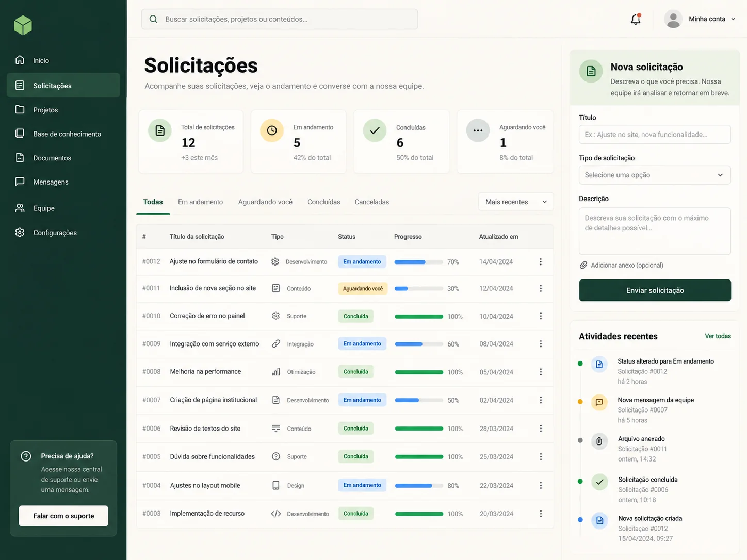Show the Concluídas tab

tap(324, 202)
